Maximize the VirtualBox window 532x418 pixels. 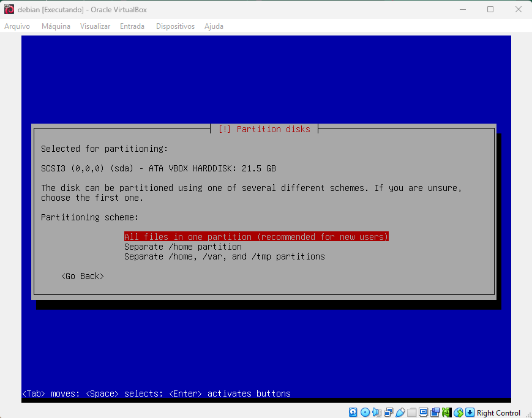coord(490,10)
